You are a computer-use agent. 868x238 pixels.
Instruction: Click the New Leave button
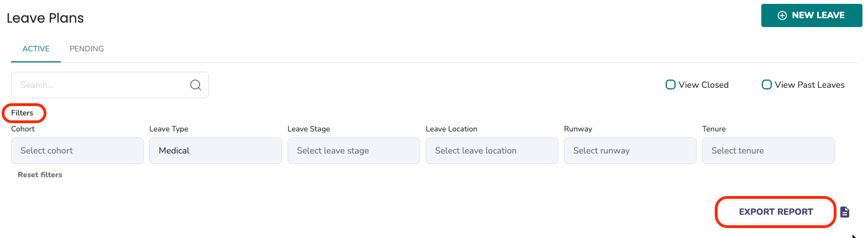[x=812, y=15]
